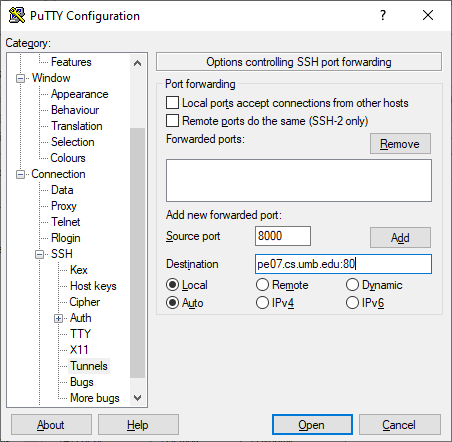Open the SSH session
The width and height of the screenshot is (452, 442).
tap(312, 425)
